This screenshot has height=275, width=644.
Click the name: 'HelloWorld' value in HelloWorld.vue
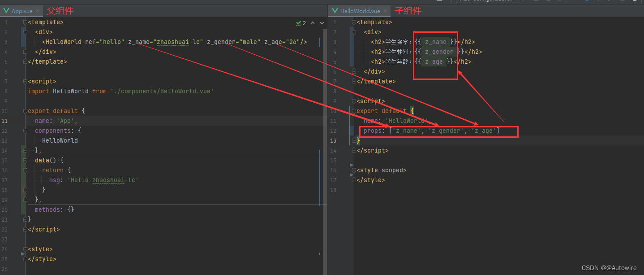[x=407, y=121]
